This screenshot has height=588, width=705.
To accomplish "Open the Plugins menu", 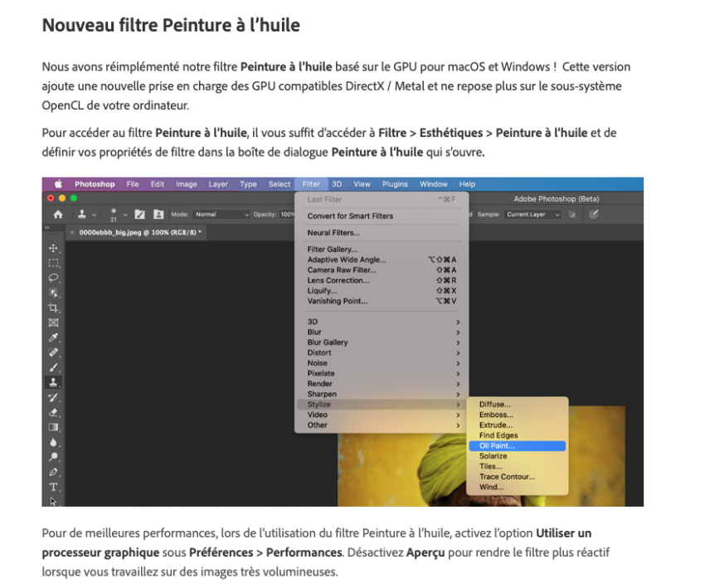I will coord(395,184).
